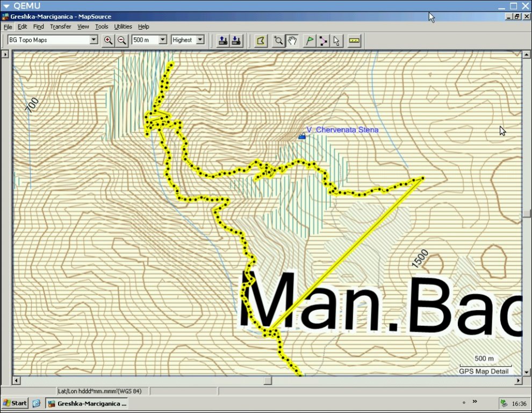
Task: Choose the Selection arrow tool
Action: (336, 40)
